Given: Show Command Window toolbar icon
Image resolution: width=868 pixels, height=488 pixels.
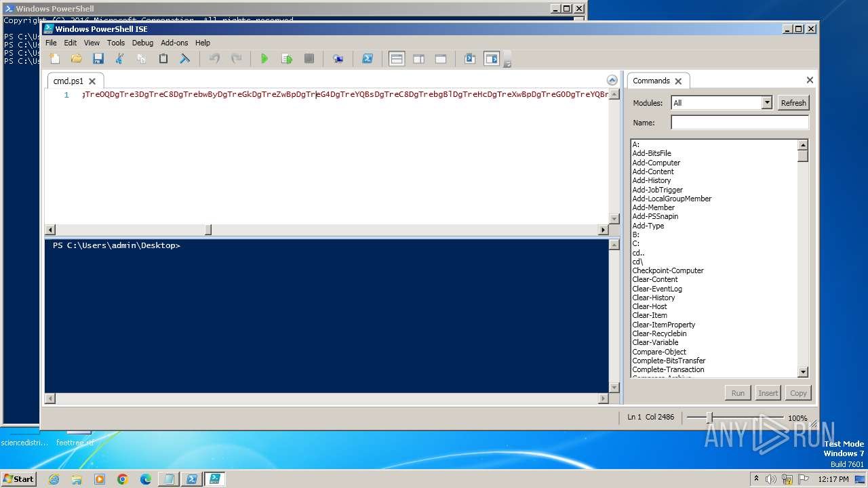Looking at the screenshot, I should [x=469, y=59].
